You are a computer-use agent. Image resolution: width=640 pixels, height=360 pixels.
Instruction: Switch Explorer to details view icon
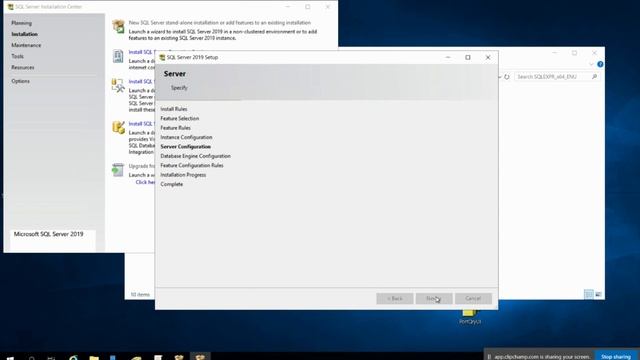(589, 294)
